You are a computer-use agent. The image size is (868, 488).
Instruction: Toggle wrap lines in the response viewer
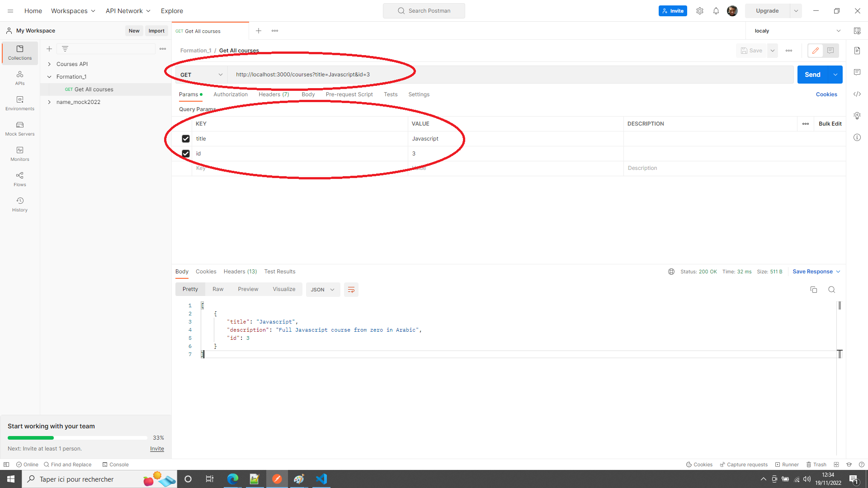[x=351, y=290]
